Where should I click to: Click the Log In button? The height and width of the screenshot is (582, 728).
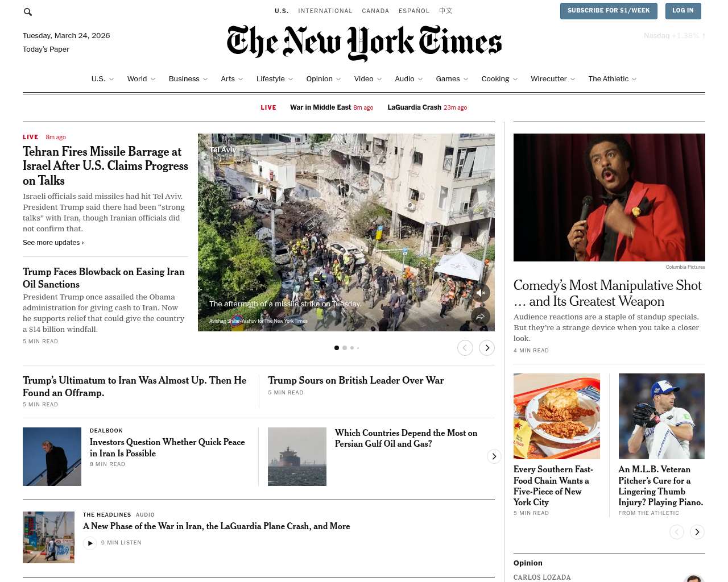[682, 11]
